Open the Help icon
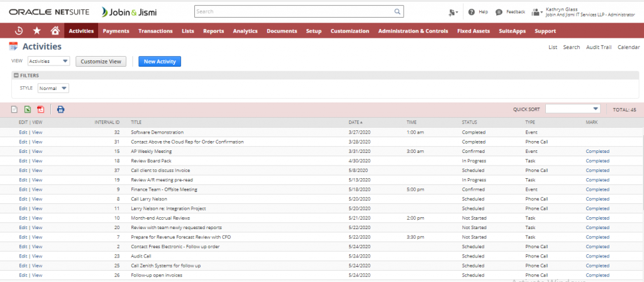Screen dimensions: 644x282 pos(471,12)
